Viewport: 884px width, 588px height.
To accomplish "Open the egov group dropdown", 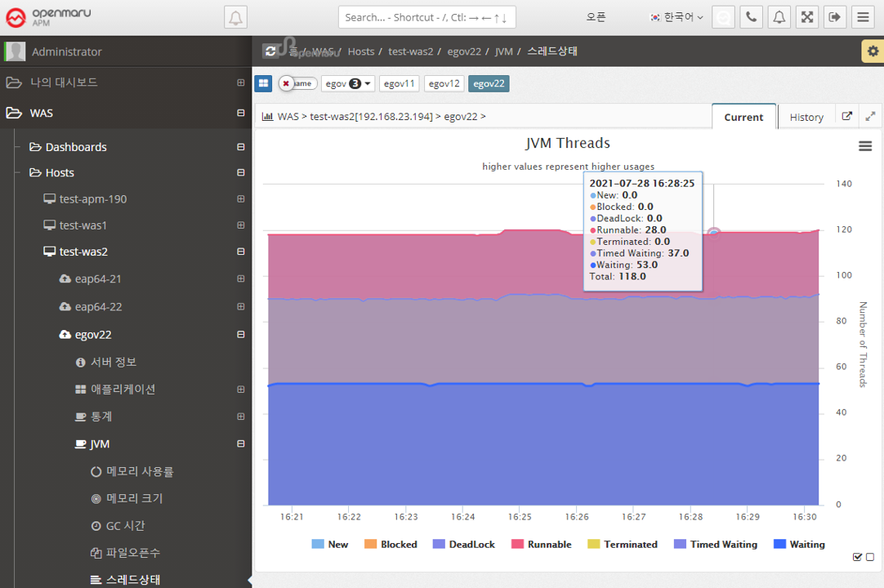I will coord(347,83).
